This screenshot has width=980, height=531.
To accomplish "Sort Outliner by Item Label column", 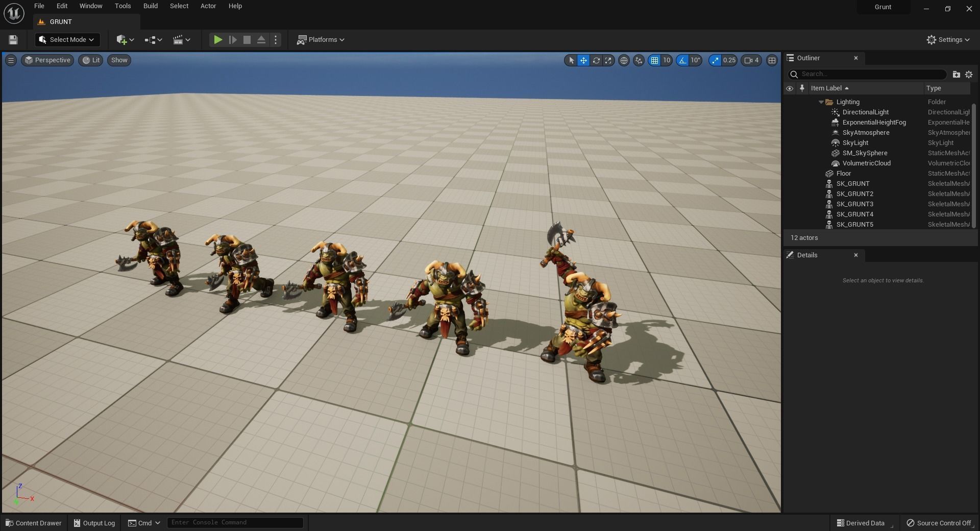I will pyautogui.click(x=866, y=88).
